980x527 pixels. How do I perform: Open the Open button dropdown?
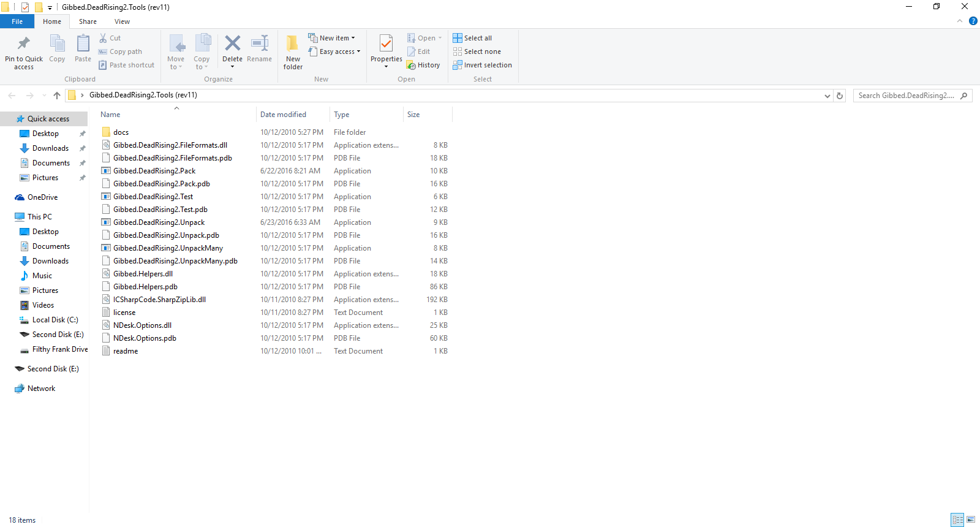pos(440,38)
